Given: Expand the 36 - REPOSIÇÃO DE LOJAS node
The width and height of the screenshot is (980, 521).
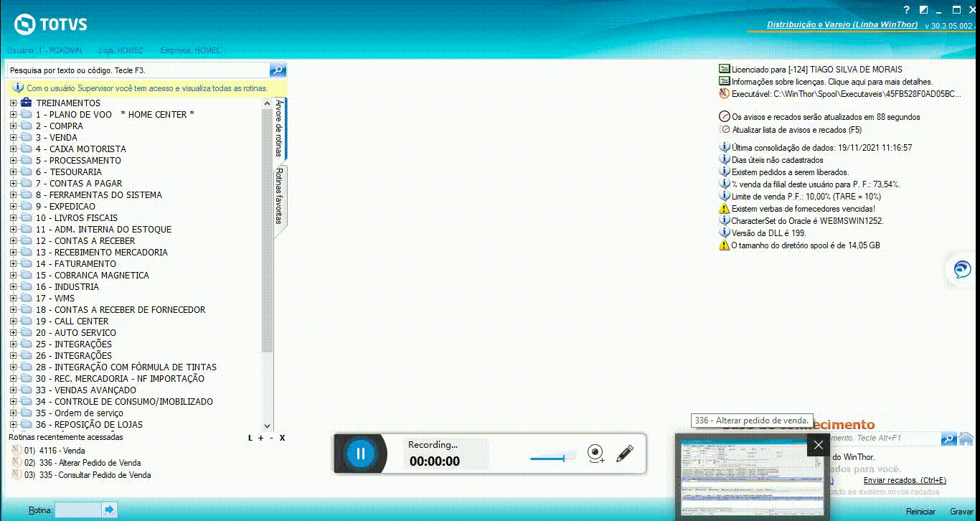Looking at the screenshot, I should [13, 425].
